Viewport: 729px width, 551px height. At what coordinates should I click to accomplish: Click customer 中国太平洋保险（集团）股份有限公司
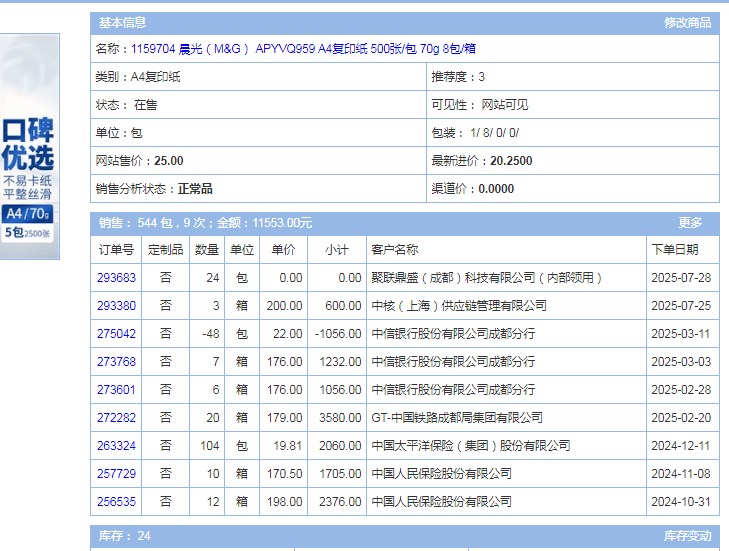coord(471,446)
